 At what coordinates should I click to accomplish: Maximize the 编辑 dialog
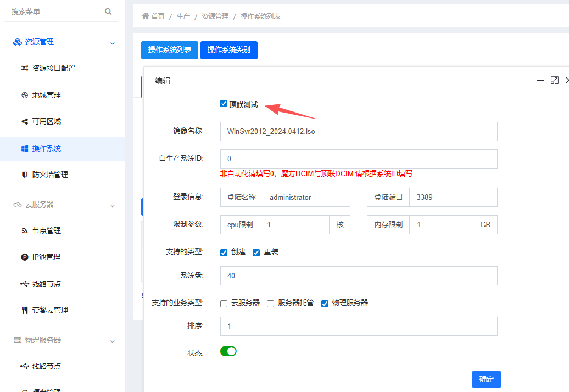pyautogui.click(x=555, y=81)
